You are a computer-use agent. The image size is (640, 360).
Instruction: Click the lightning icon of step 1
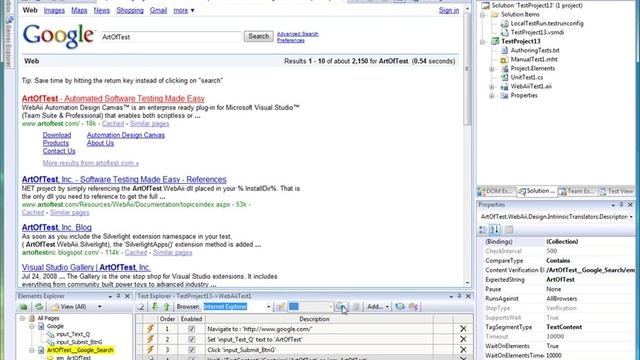pos(150,329)
